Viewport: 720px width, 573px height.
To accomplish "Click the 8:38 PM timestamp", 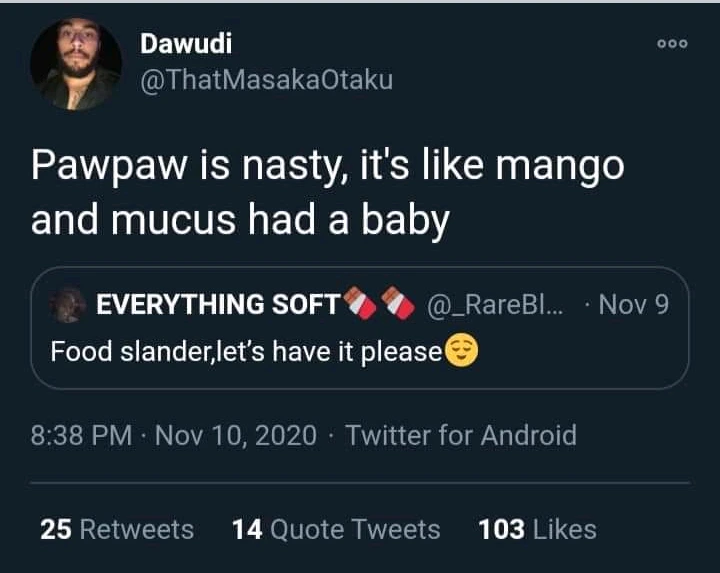I will coord(81,435).
